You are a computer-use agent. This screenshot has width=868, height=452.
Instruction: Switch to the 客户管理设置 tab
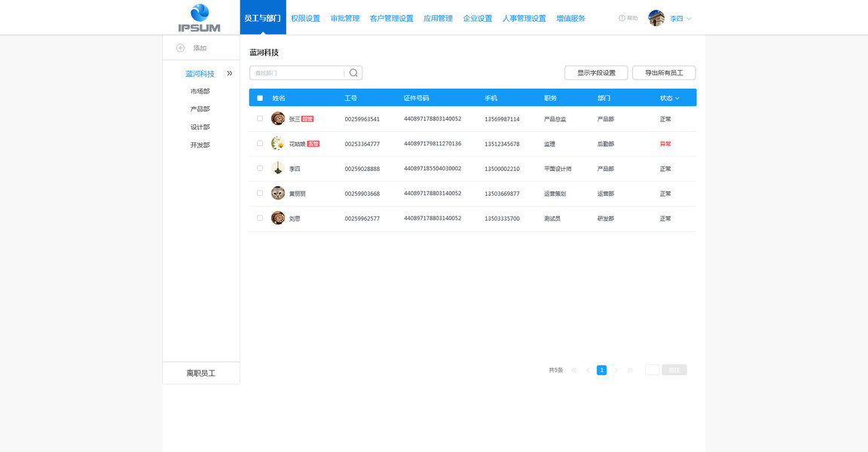coord(391,18)
